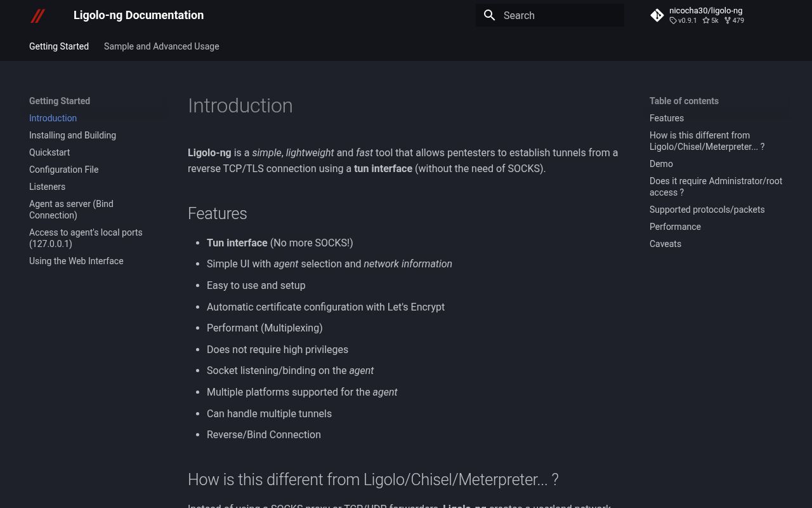This screenshot has height=508, width=812.
Task: Click 'Reverse/Bind Connection' bullet
Action: [264, 434]
